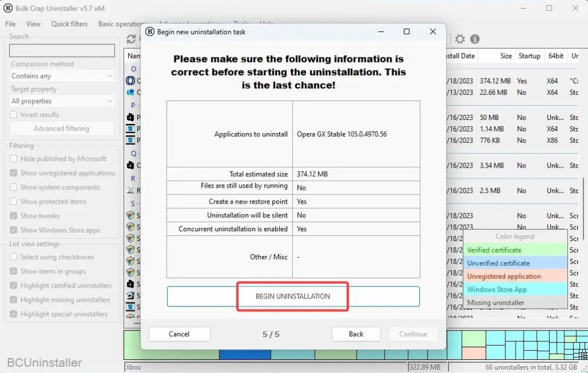Open settings via the gear icon

[460, 38]
